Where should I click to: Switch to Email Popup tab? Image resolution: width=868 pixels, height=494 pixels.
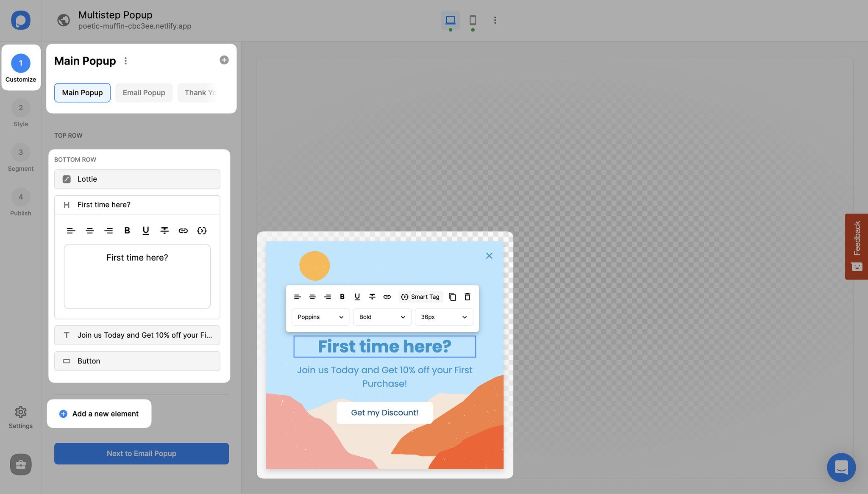pyautogui.click(x=144, y=92)
